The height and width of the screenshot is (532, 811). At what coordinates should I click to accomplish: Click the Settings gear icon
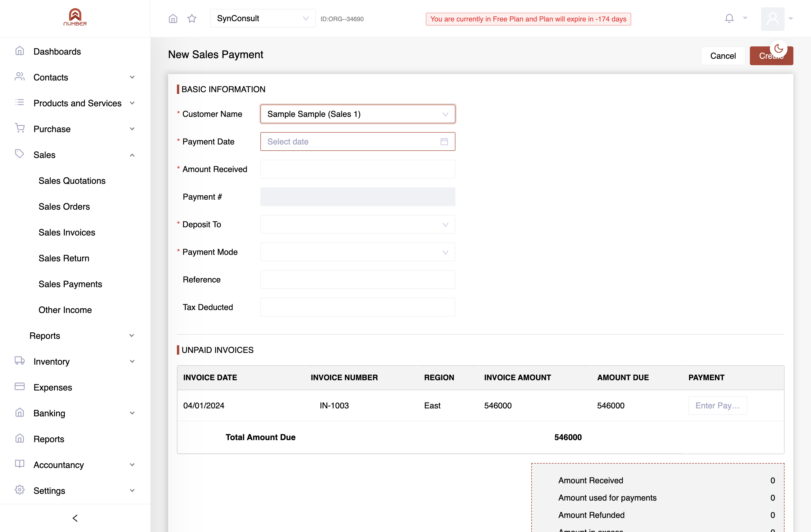tap(20, 490)
